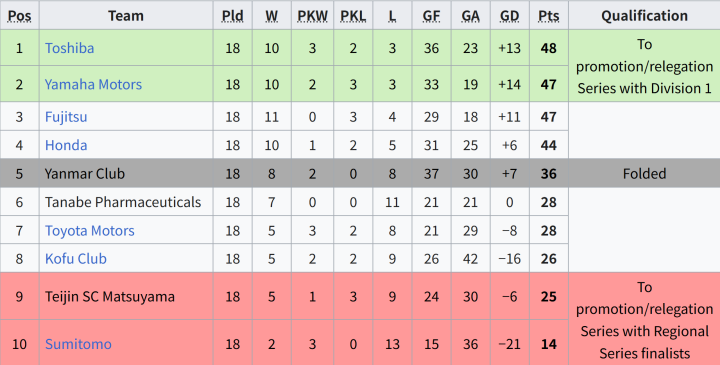Viewport: 720px width, 365px height.
Task: Click the Tanabe Pharmaceuticals team cell
Action: click(x=126, y=202)
